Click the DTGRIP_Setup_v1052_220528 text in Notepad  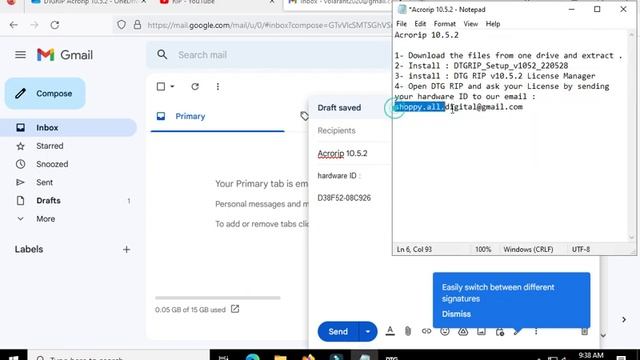click(511, 66)
